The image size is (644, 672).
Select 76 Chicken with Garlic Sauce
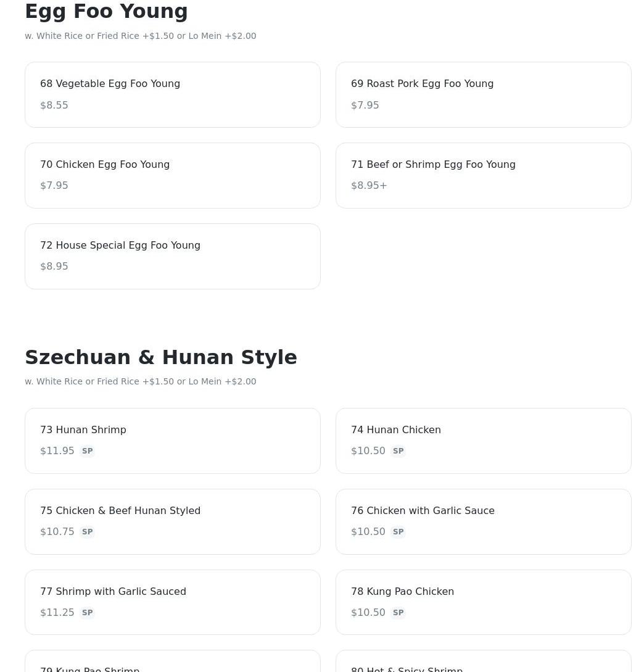pos(483,521)
